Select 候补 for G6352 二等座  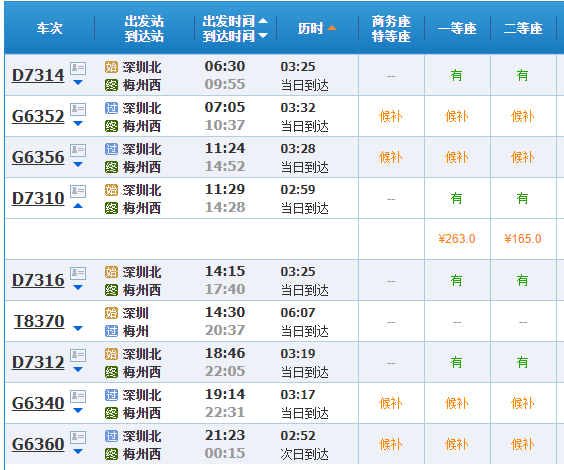point(522,117)
